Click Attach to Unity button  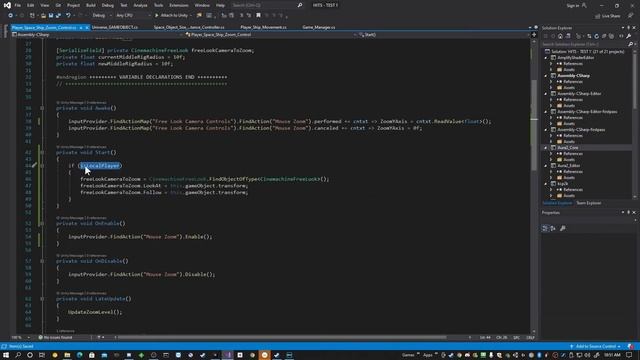pos(171,16)
